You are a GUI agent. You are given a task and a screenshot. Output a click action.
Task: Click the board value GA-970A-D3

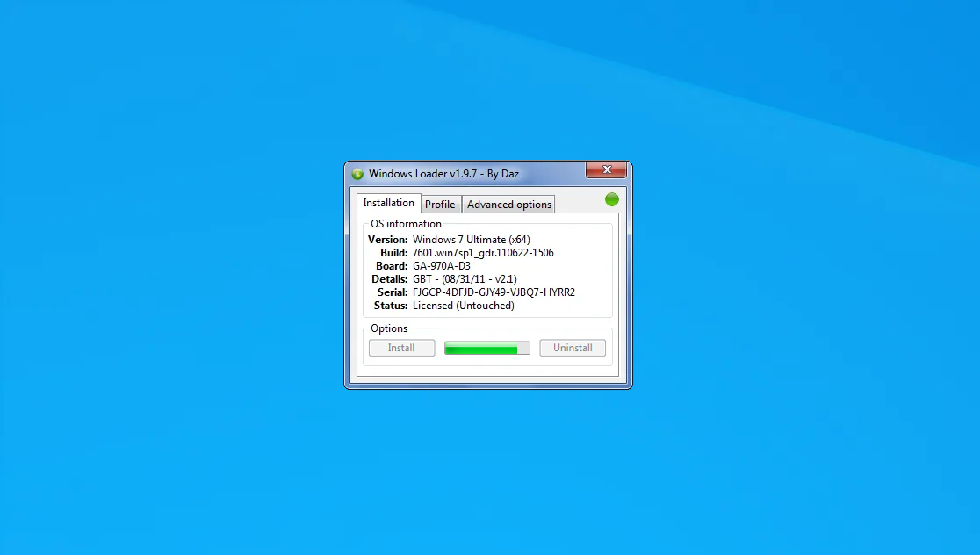[441, 265]
